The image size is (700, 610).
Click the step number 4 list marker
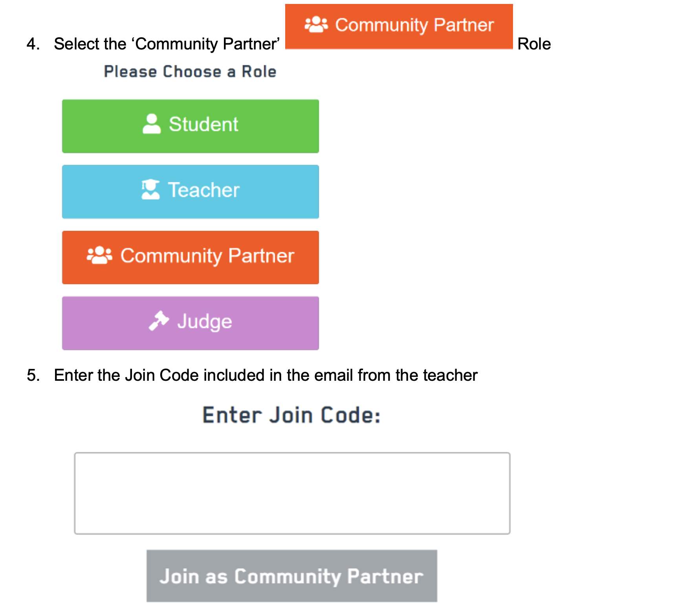[x=33, y=44]
